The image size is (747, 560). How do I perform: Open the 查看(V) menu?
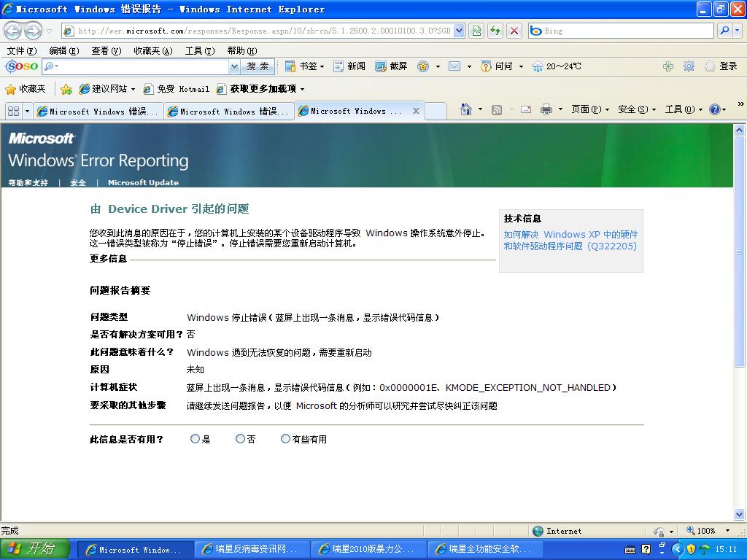(107, 50)
